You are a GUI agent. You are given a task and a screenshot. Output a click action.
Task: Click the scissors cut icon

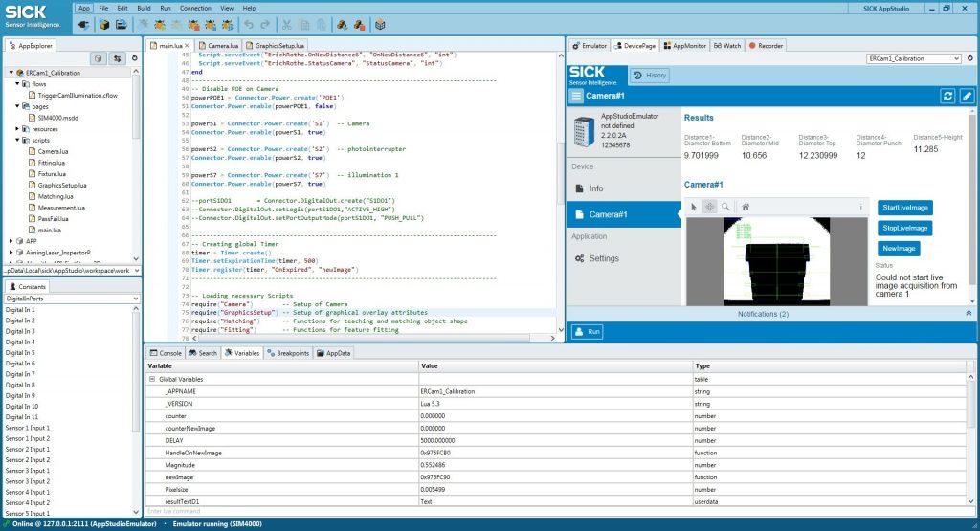tap(287, 24)
